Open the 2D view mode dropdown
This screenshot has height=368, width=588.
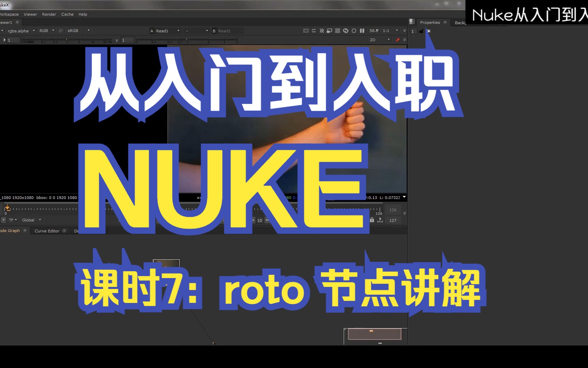pos(379,40)
